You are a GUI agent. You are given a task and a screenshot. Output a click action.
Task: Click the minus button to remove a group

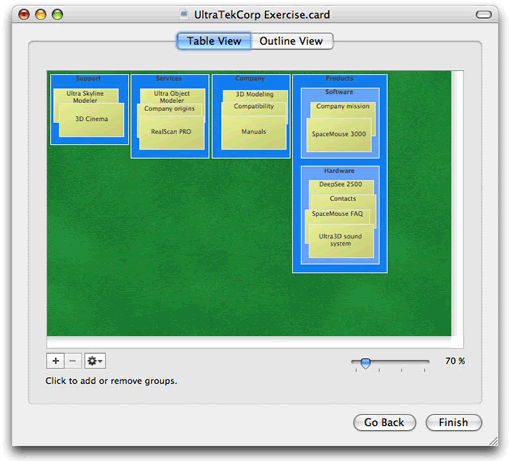(x=73, y=361)
